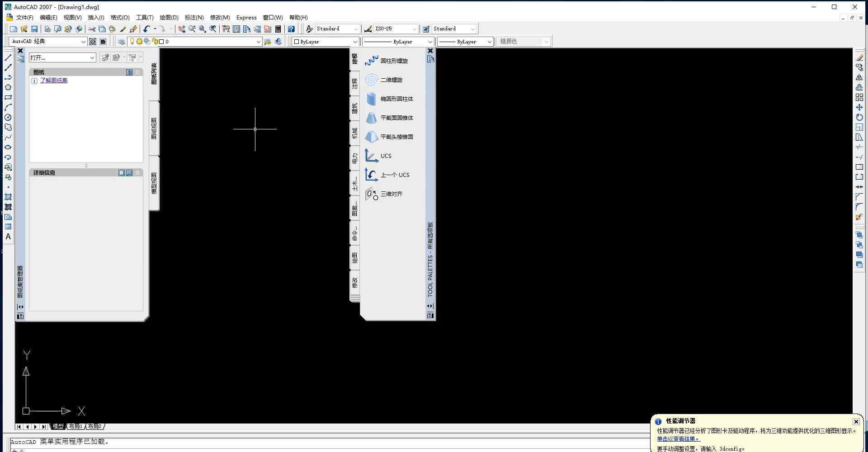The image size is (868, 452).
Task: Select the Move tool in Modify toolbar
Action: click(x=859, y=107)
